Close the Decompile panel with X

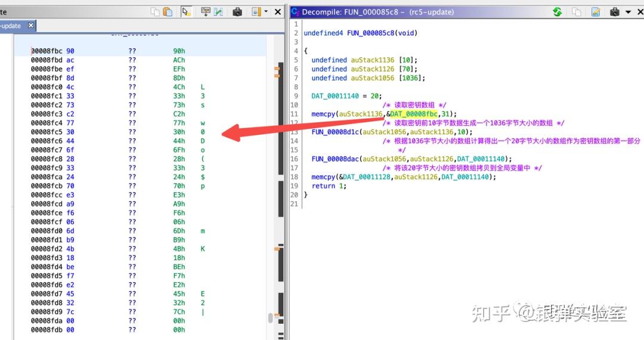point(640,12)
